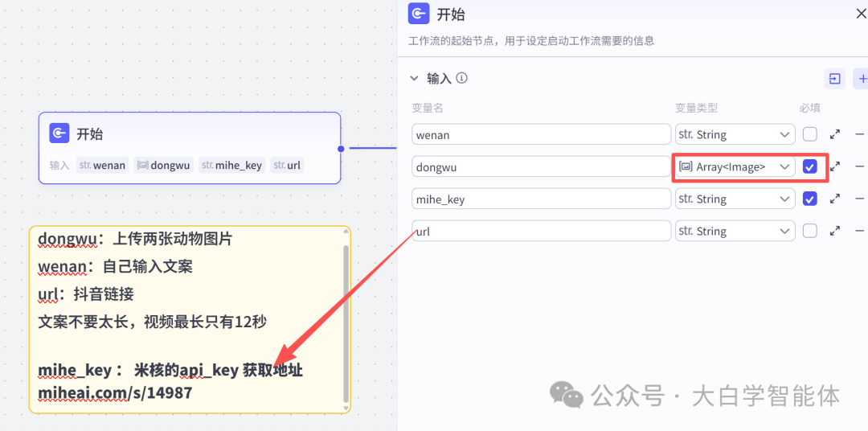Open the type dropdown for url
868x431 pixels.
pyautogui.click(x=735, y=231)
